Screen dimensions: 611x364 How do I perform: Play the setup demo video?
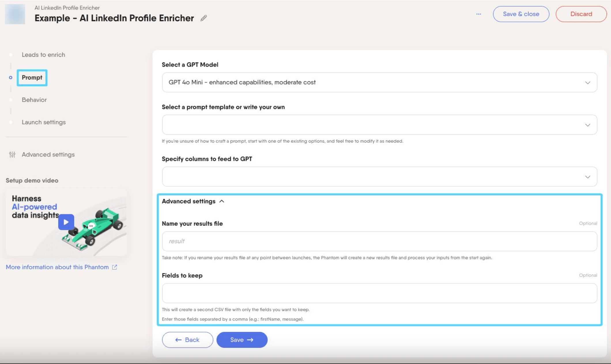[x=66, y=222]
